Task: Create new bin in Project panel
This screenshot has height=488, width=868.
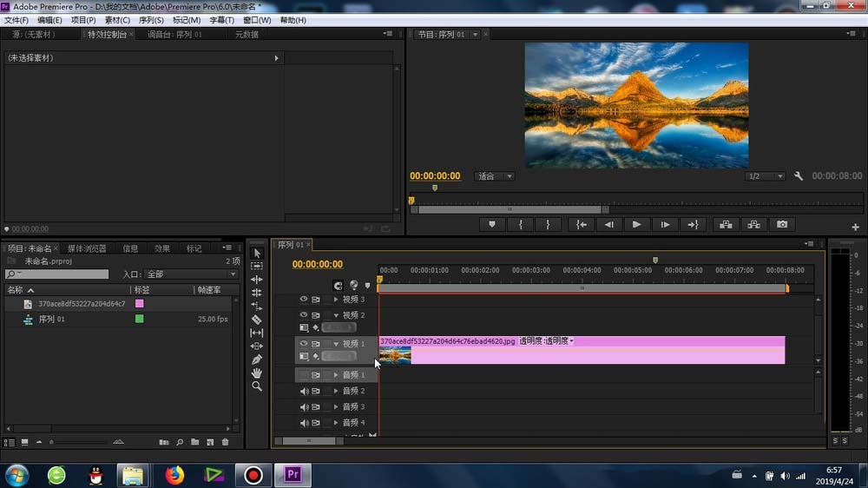Action: click(194, 442)
